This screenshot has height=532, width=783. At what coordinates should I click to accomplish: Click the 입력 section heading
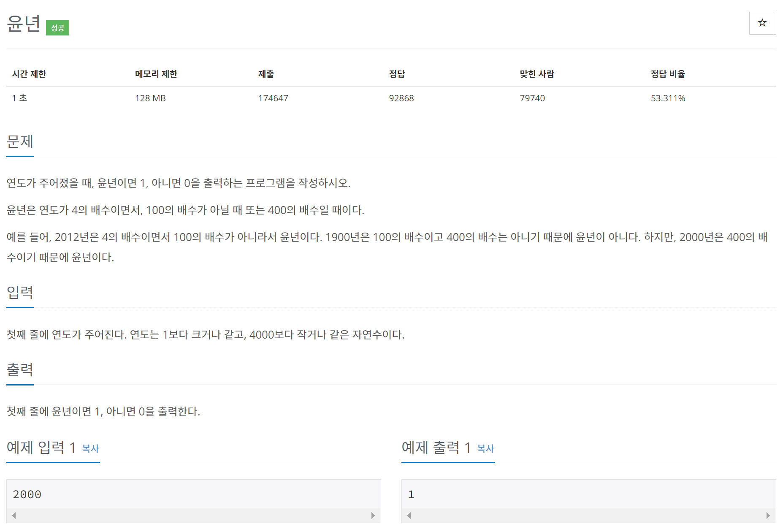coord(20,292)
